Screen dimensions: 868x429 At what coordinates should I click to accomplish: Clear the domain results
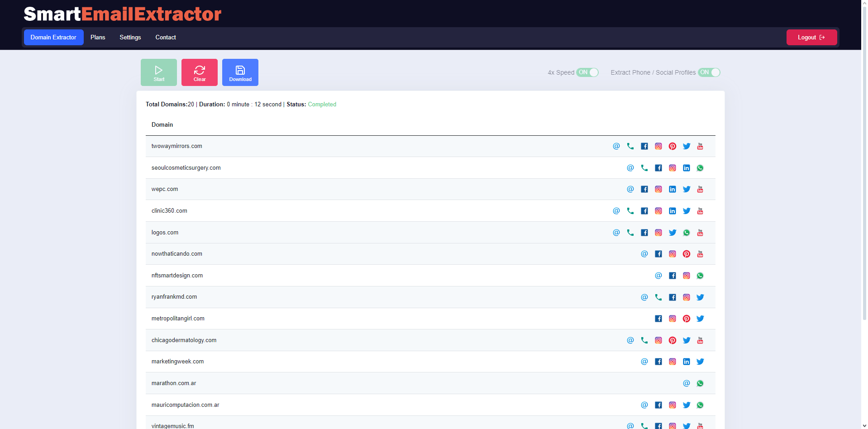tap(200, 72)
